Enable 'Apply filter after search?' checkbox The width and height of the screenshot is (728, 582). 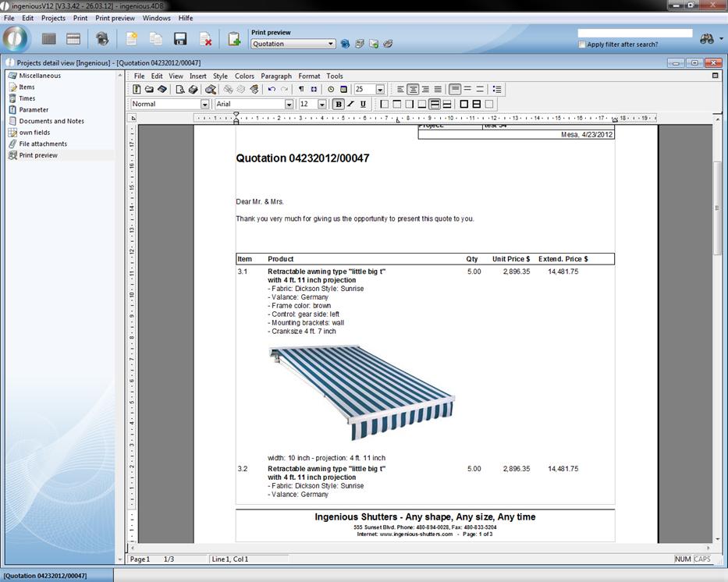(x=582, y=44)
